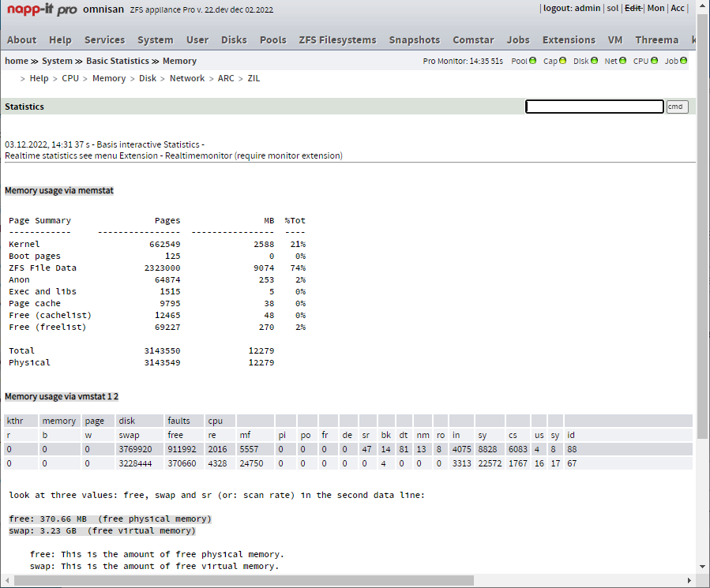710x588 pixels.
Task: Open the Disk statistics submenu link
Action: click(148, 78)
